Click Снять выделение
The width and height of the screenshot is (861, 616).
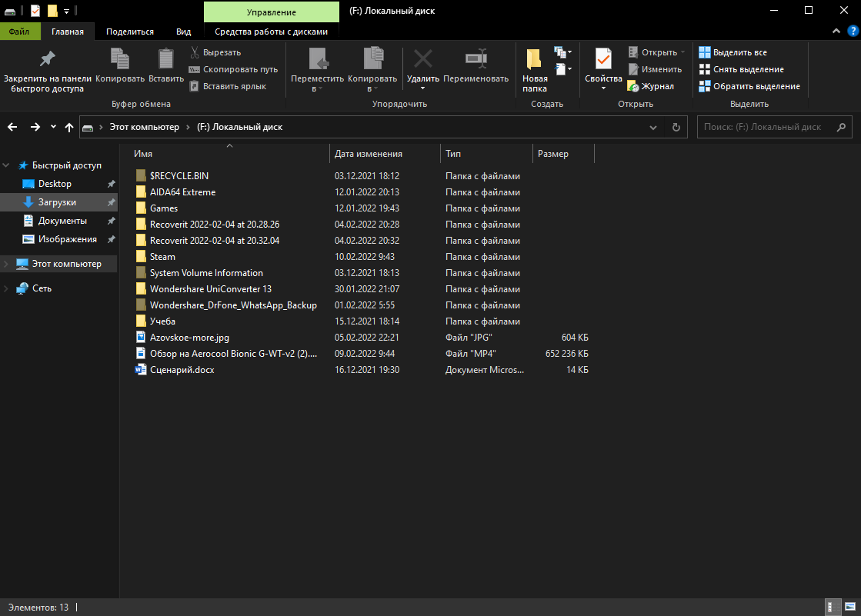[x=741, y=70]
